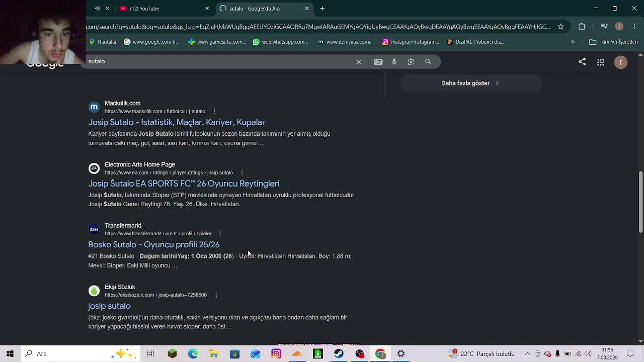Clear the sutalo search text
The image size is (644, 362).
pyautogui.click(x=359, y=62)
